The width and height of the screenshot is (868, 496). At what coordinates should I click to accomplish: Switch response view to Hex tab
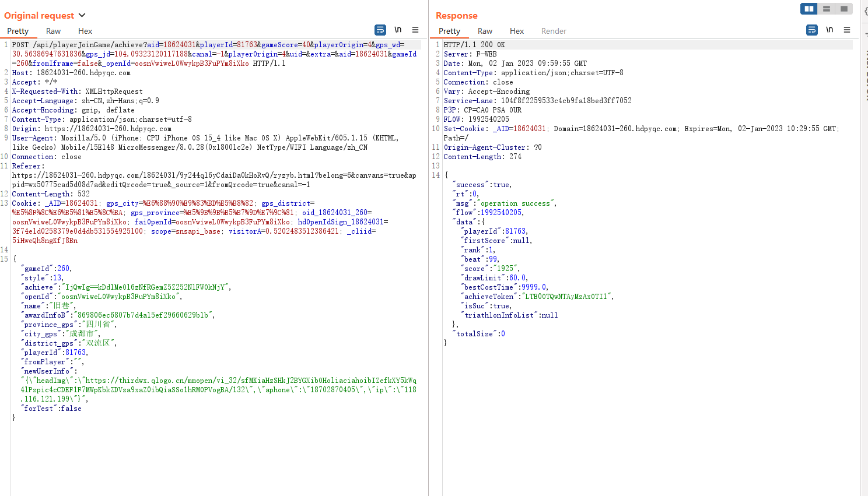(517, 31)
